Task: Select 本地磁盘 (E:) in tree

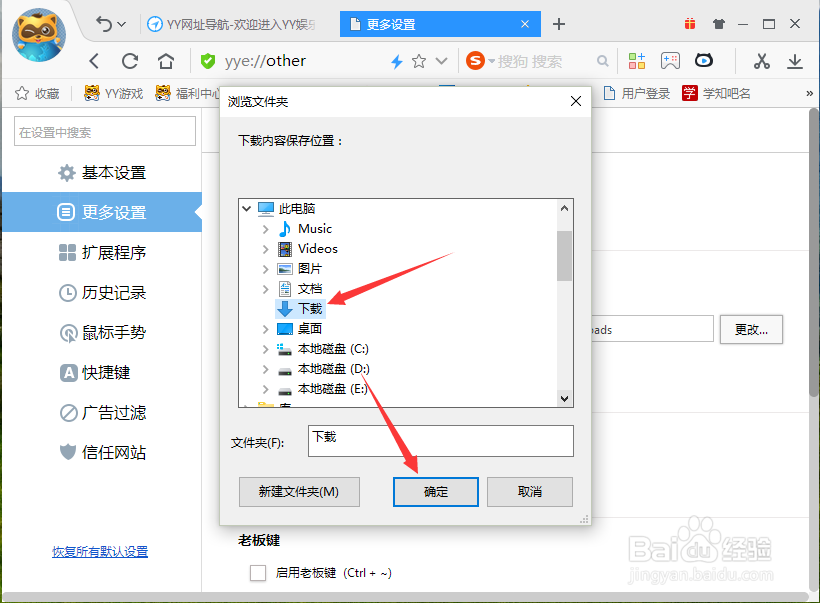Action: coord(322,389)
